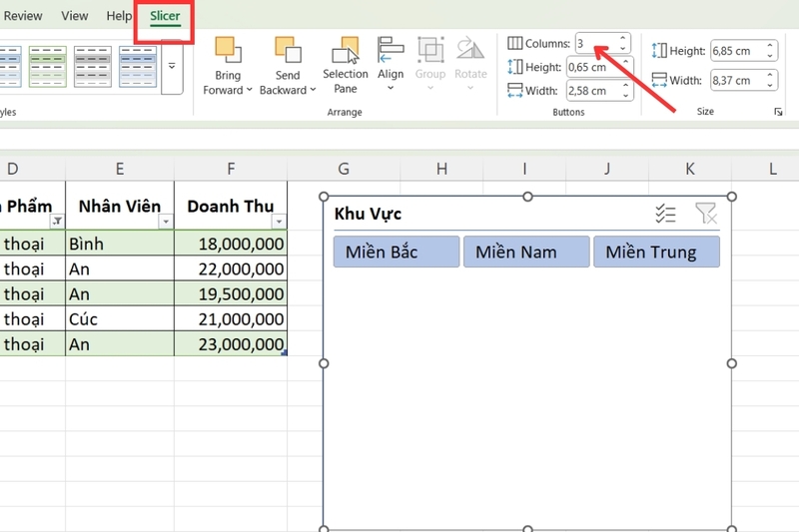The width and height of the screenshot is (799, 532).
Task: Switch to the Help tab
Action: (x=119, y=16)
